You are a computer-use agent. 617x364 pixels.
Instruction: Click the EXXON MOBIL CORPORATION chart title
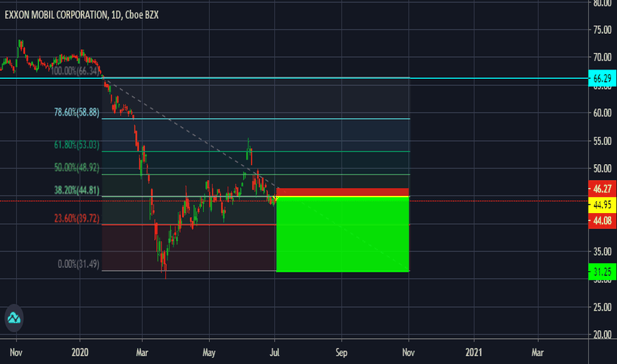tap(81, 15)
